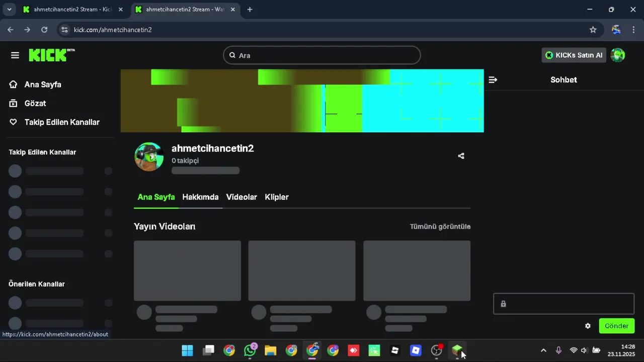644x362 pixels.
Task: Open the tab search dropdown arrow
Action: pos(9,9)
